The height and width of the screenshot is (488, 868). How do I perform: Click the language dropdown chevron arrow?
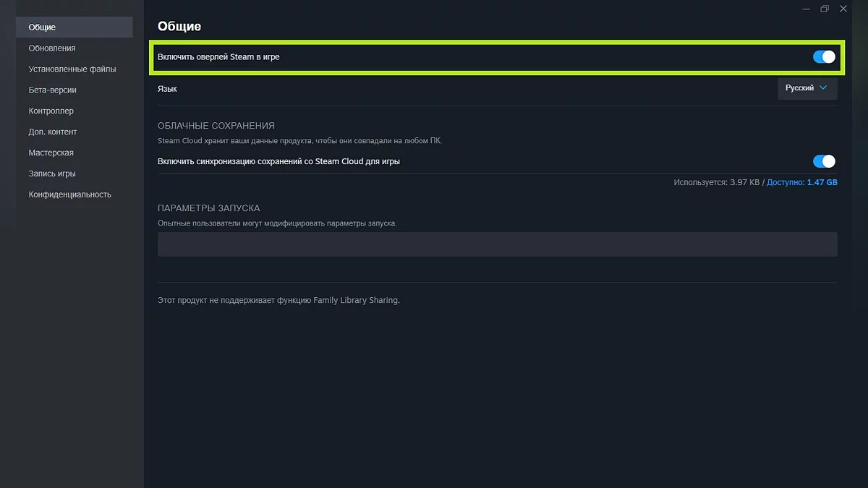823,88
